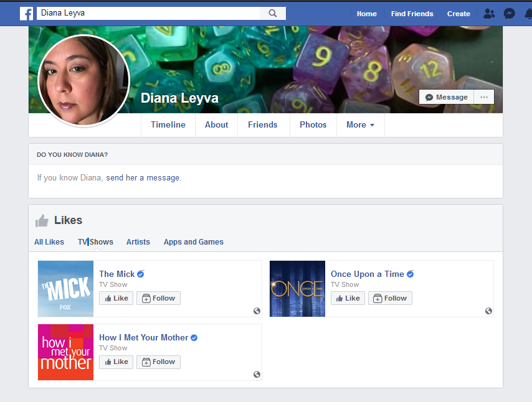The height and width of the screenshot is (402, 532).
Task: Click the 'send her a message' link
Action: click(143, 178)
